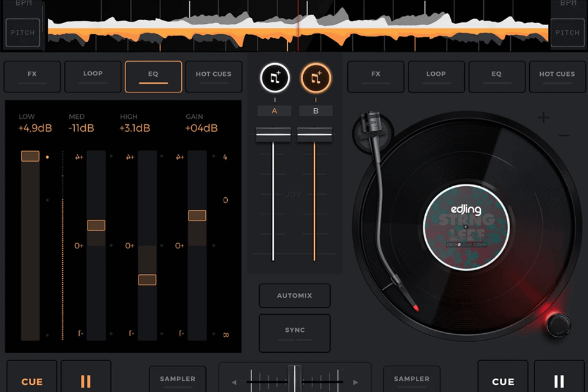Click the left deck PITCH button

pos(23,32)
